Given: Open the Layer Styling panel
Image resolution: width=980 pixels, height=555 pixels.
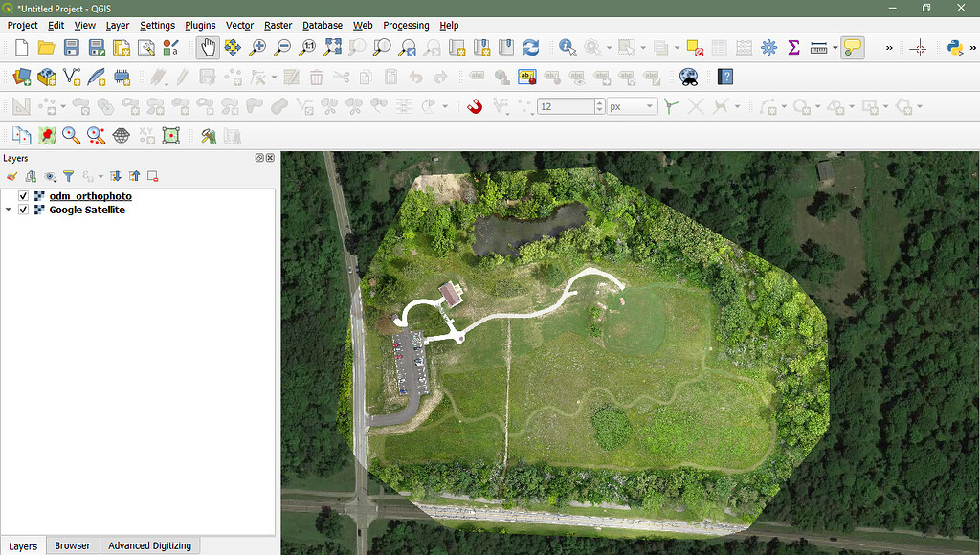Looking at the screenshot, I should click(12, 176).
